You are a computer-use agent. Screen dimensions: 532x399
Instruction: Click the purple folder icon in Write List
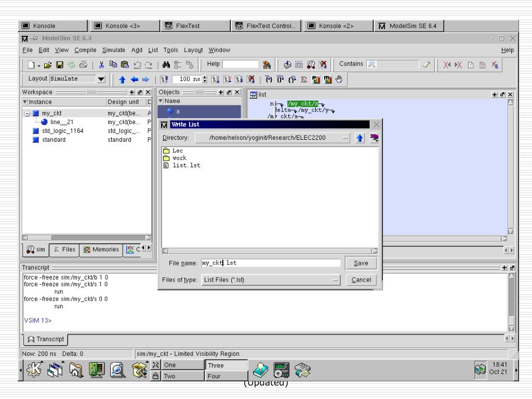tap(374, 138)
